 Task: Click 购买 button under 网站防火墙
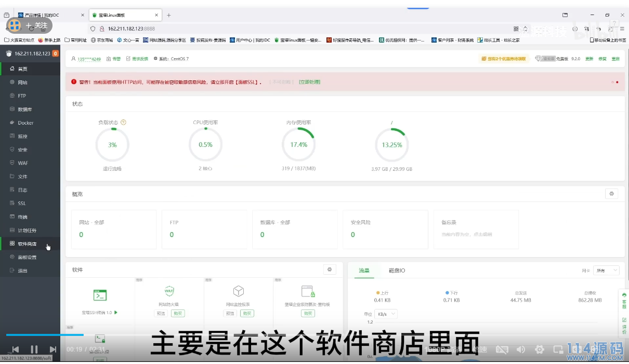[178, 313]
